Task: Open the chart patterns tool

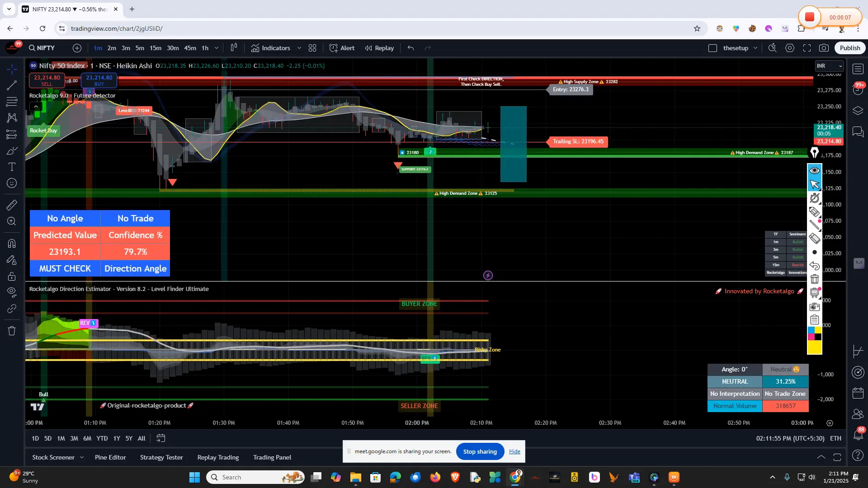Action: point(12,118)
